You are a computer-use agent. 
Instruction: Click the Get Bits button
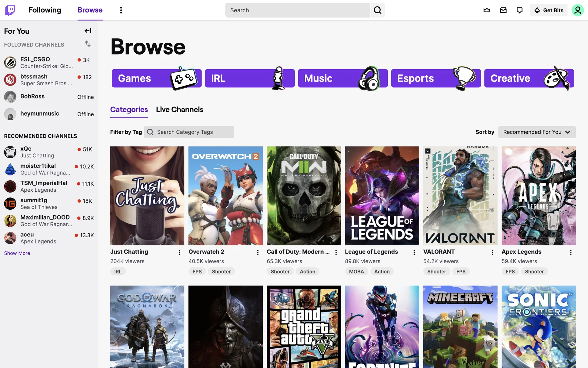(x=548, y=10)
